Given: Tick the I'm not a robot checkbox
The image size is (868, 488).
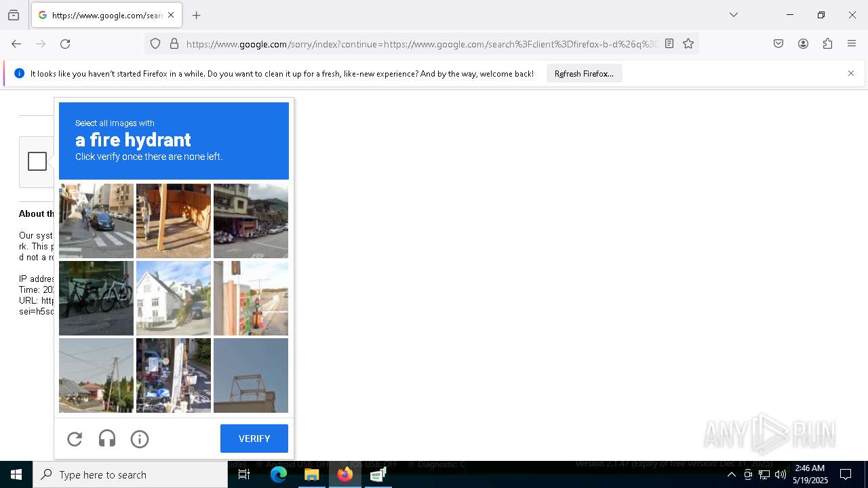Looking at the screenshot, I should 37,161.
